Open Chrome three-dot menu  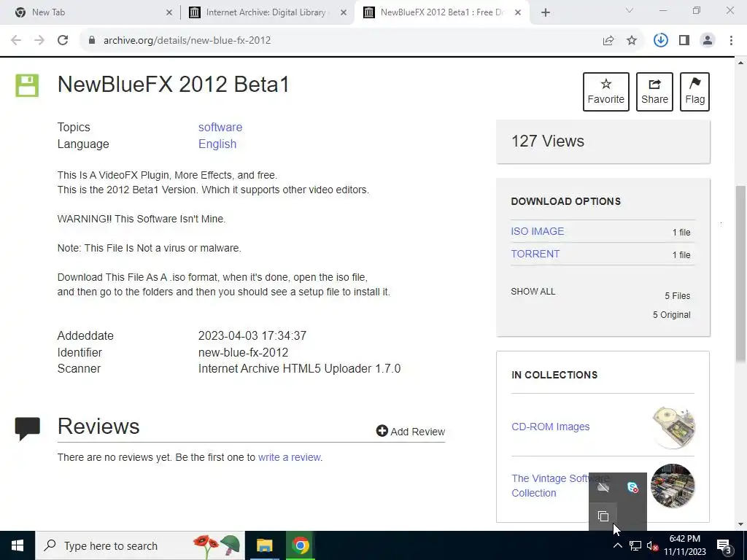pyautogui.click(x=731, y=41)
